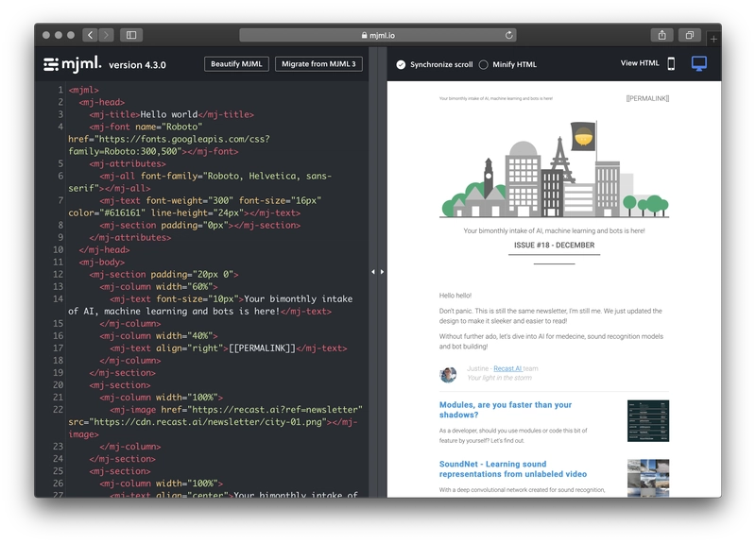Reload the page with the refresh icon
The image size is (756, 543).
click(x=508, y=35)
